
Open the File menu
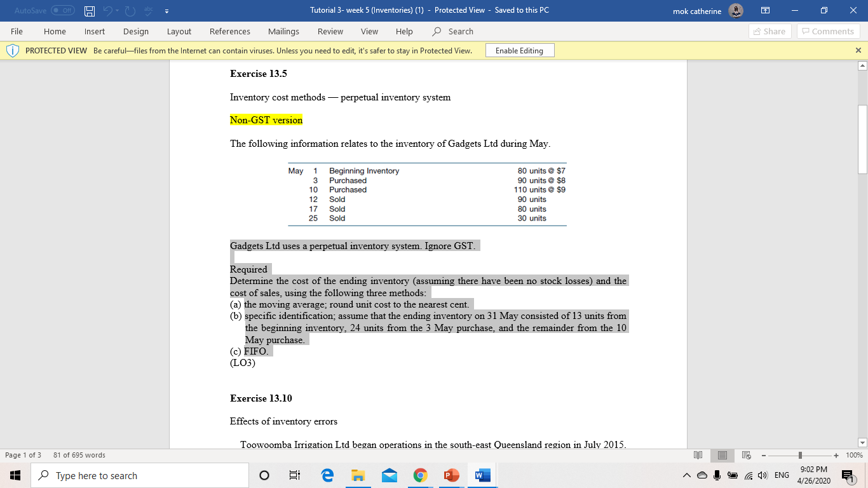click(17, 31)
